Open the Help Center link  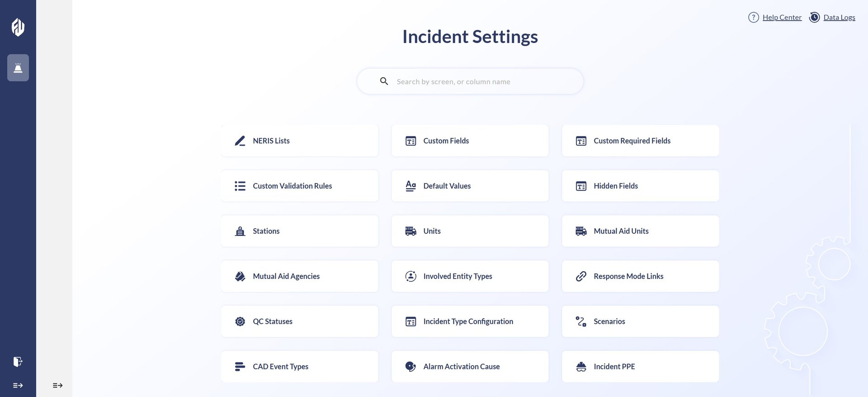coord(782,17)
